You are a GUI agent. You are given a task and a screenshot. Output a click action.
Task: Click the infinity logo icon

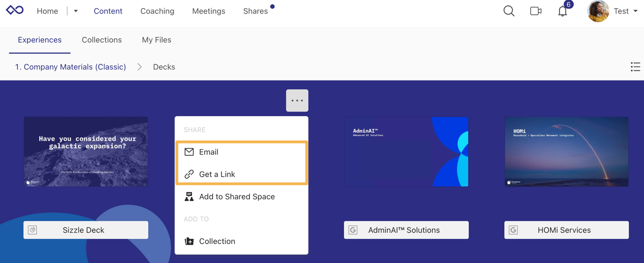coord(15,10)
